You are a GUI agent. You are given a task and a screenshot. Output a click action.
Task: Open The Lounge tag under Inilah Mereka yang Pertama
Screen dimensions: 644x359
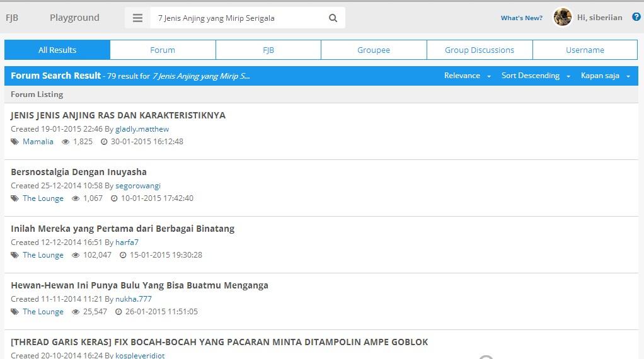click(43, 255)
